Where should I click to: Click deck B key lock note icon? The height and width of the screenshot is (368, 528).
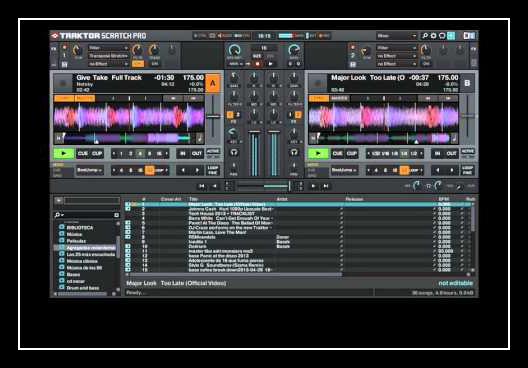(454, 138)
